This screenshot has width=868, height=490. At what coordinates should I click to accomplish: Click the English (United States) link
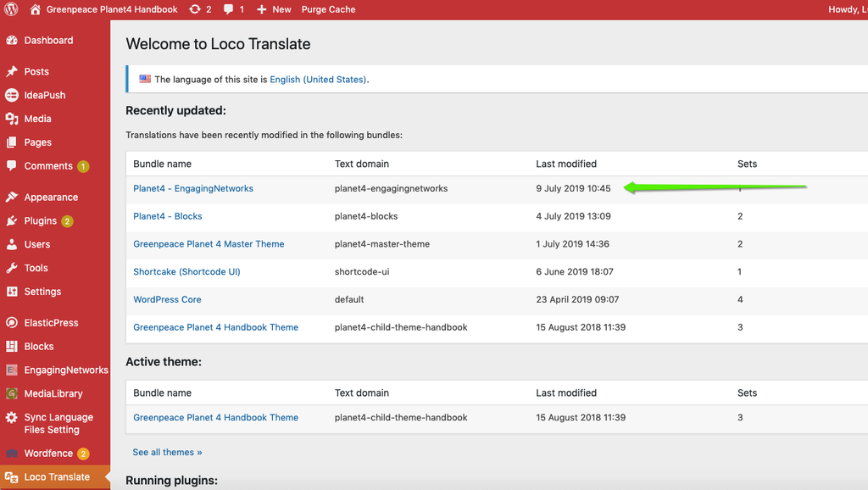point(319,79)
